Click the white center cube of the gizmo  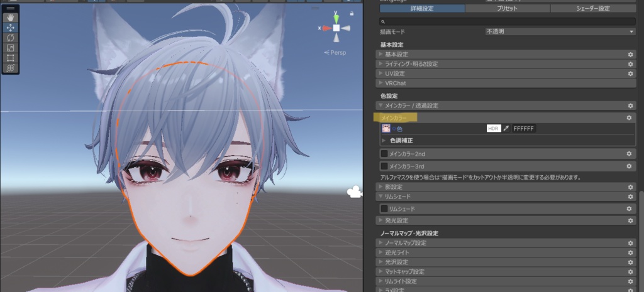point(336,28)
